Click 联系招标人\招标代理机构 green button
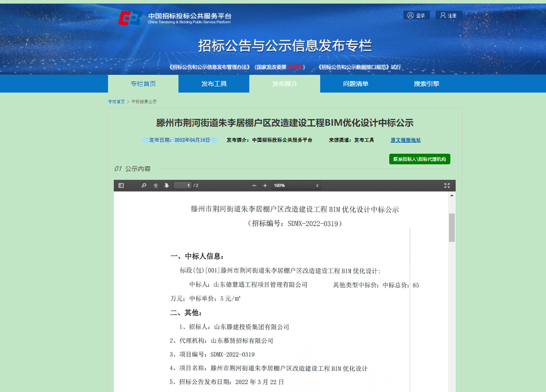546x392 pixels. pyautogui.click(x=419, y=159)
